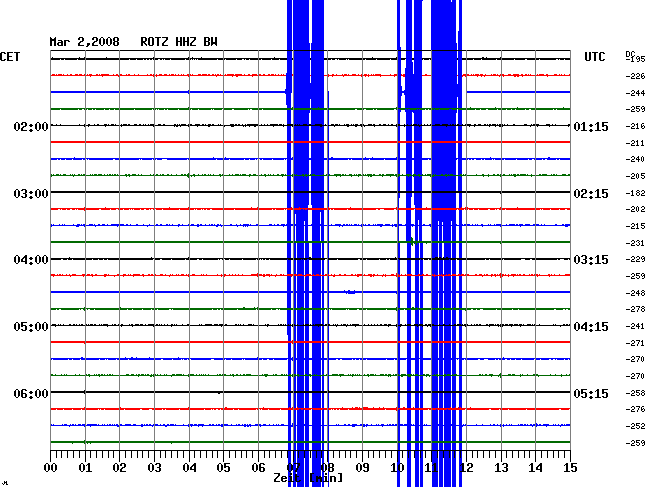Click DC offset value "-211"
This screenshot has height=494, width=650.
(x=635, y=143)
